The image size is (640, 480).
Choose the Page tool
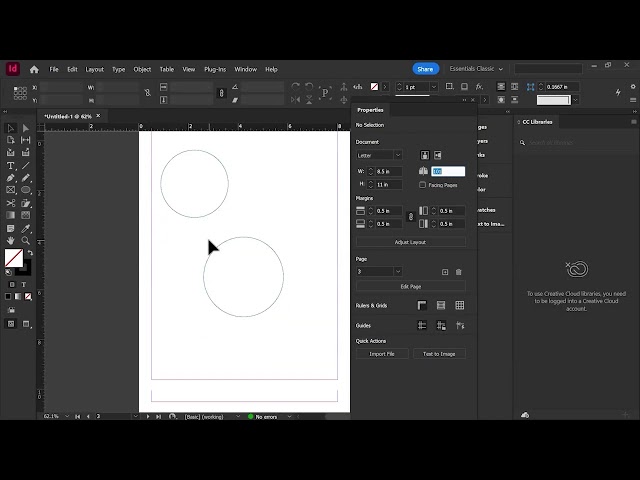(11, 140)
